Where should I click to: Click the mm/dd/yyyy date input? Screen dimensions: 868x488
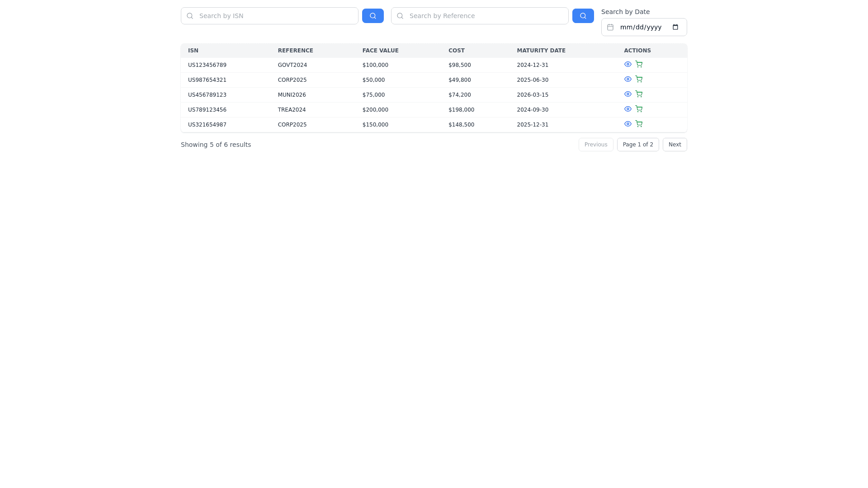tap(641, 27)
